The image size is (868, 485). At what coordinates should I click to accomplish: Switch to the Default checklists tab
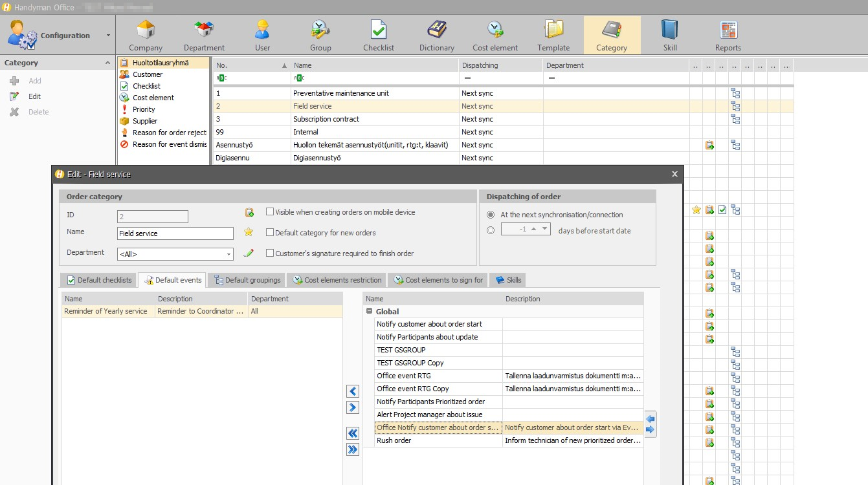[x=99, y=280]
